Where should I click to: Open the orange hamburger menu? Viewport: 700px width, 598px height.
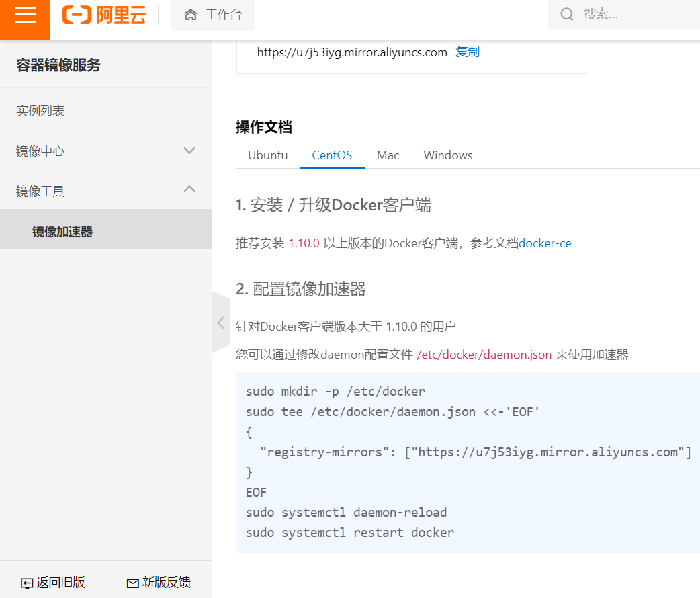[25, 19]
